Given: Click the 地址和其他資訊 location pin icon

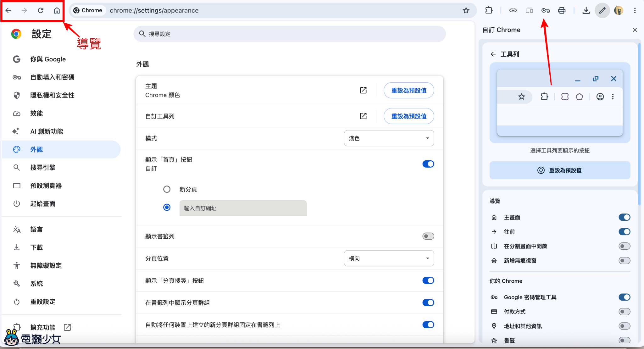Looking at the screenshot, I should pyautogui.click(x=494, y=326).
